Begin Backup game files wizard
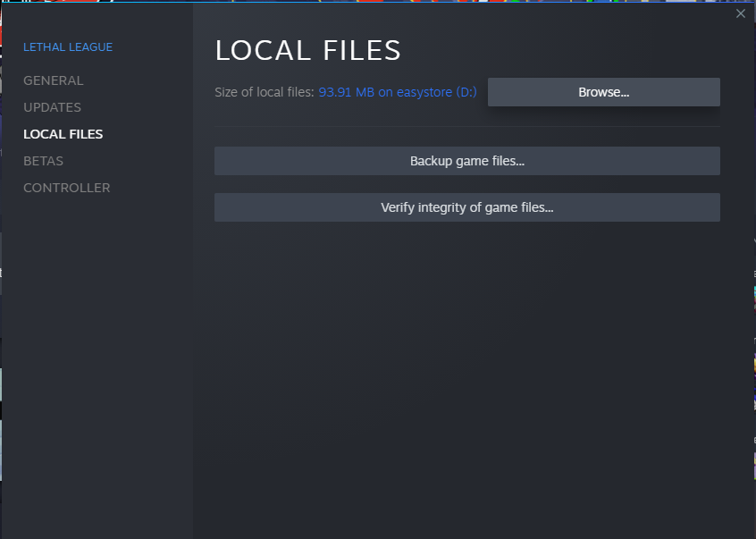 pyautogui.click(x=466, y=161)
